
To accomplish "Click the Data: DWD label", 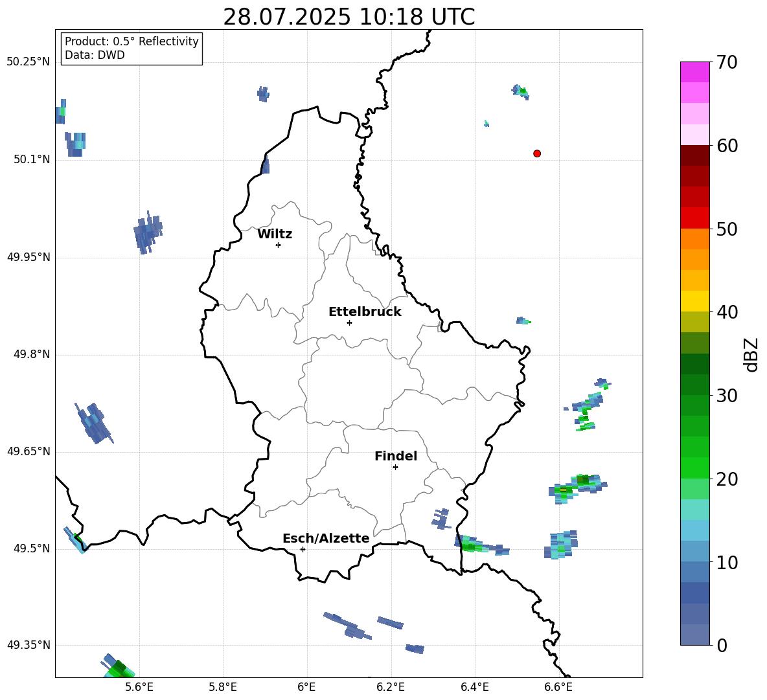I will [95, 55].
